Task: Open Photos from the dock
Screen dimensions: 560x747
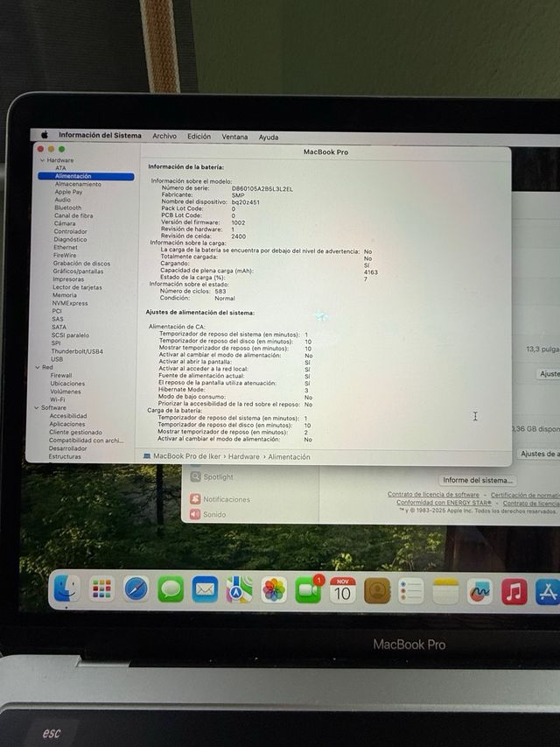Action: click(x=274, y=590)
